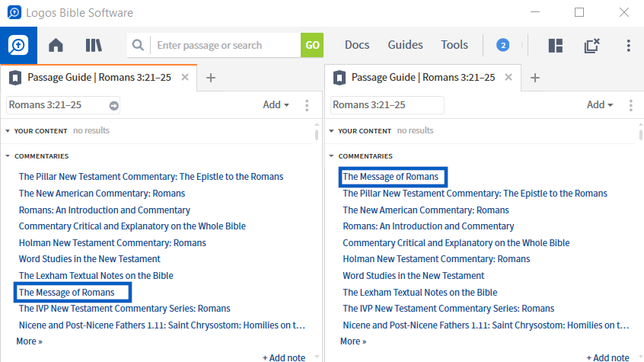Click the go arrow in left reference box
The image size is (644, 362).
[113, 106]
